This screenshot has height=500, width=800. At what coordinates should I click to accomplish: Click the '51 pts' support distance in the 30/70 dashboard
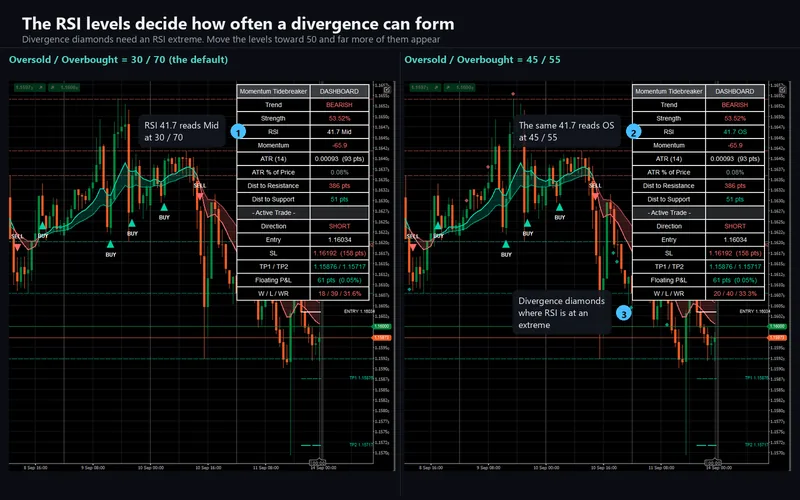pyautogui.click(x=339, y=199)
